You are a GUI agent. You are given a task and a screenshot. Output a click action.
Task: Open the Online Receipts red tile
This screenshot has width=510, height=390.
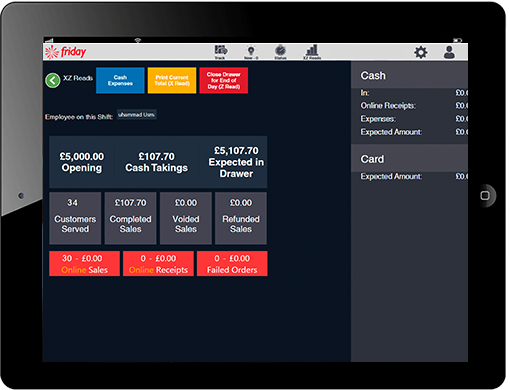158,264
